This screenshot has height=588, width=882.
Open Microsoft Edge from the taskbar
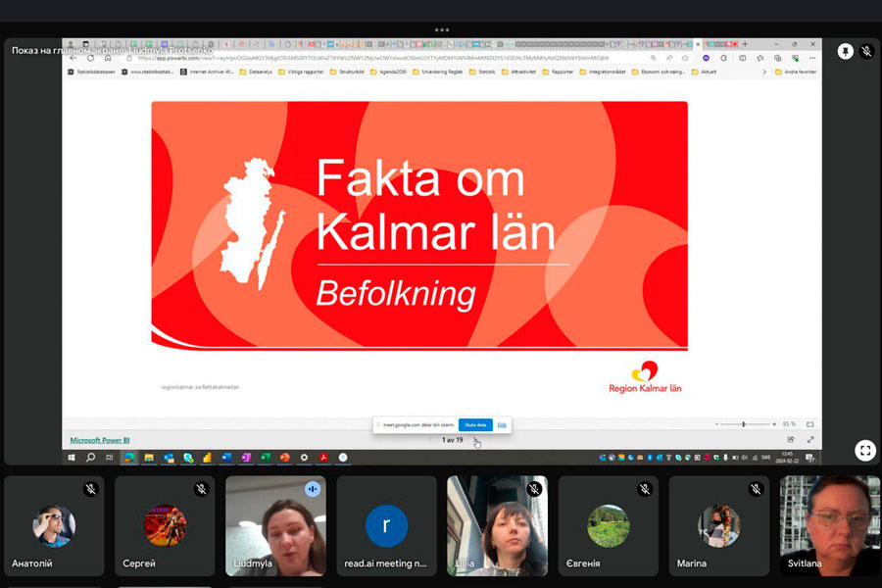pyautogui.click(x=129, y=458)
